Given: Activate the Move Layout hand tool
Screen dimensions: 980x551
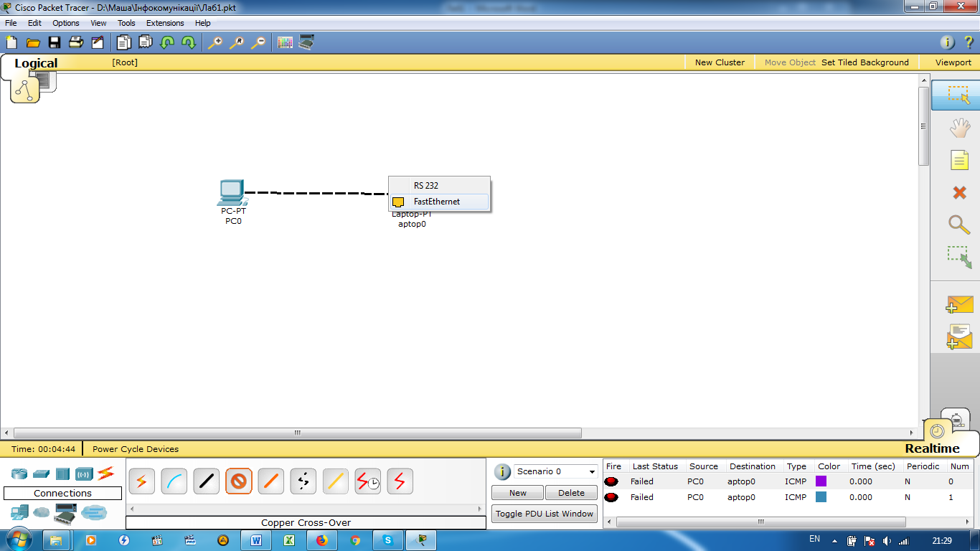Looking at the screenshot, I should 959,128.
